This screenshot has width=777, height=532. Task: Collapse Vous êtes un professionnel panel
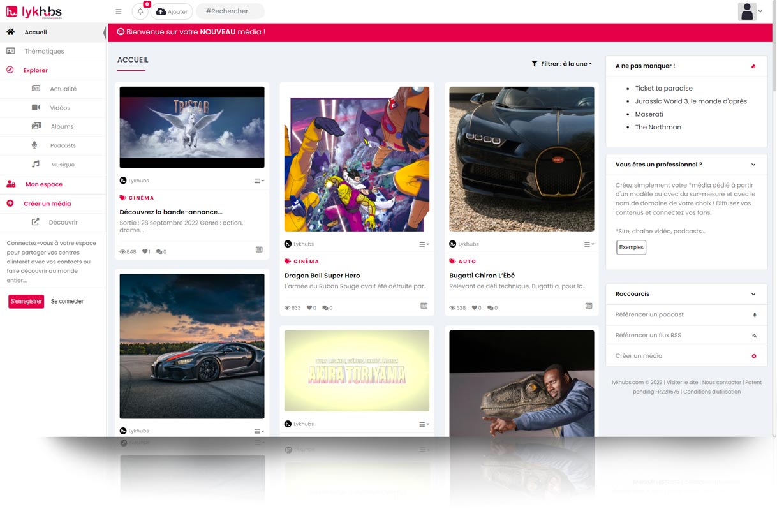[753, 165]
